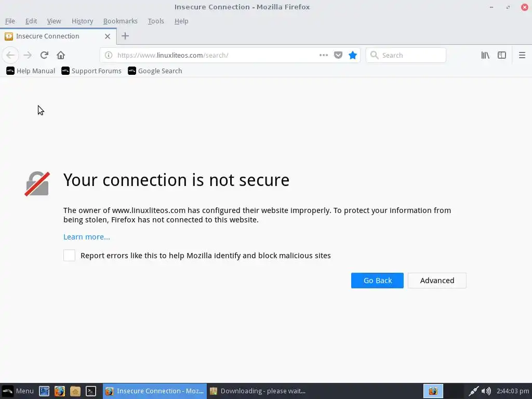The image size is (532, 399).
Task: Go to the Home page
Action: tap(61, 55)
